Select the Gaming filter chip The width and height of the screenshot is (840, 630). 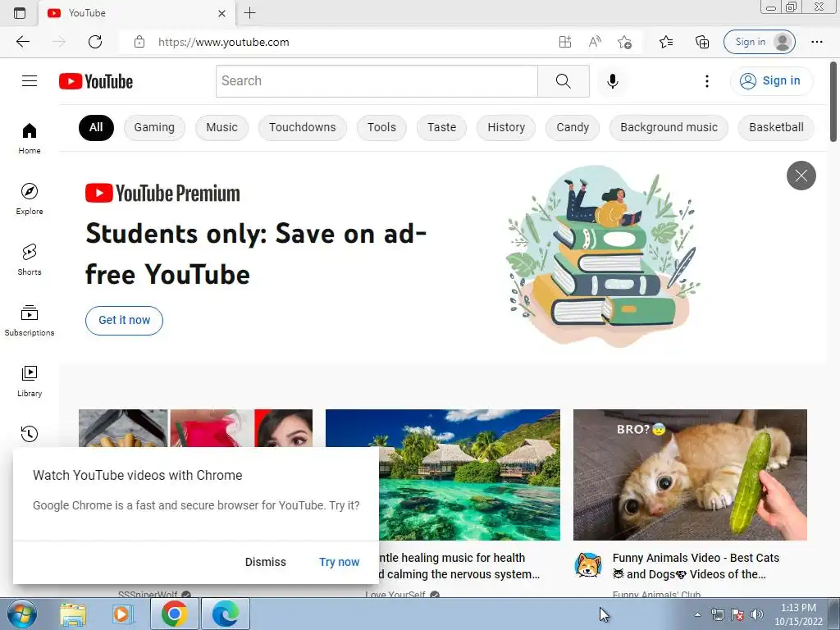pyautogui.click(x=154, y=127)
